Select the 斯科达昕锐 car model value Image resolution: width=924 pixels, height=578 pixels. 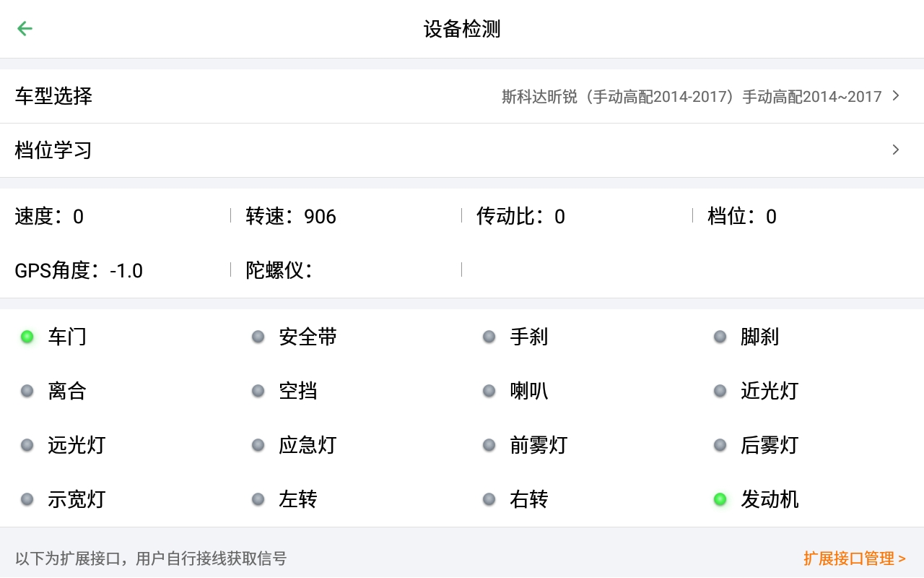pyautogui.click(x=692, y=96)
